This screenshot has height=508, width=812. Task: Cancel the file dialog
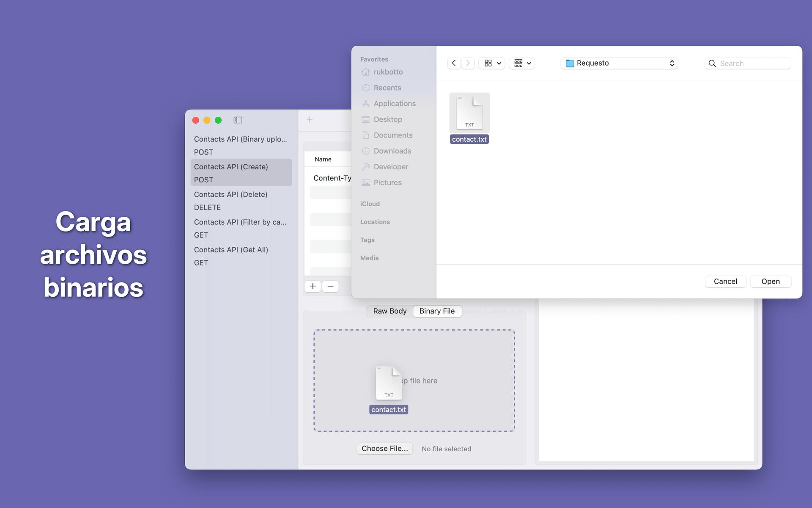[x=725, y=282]
